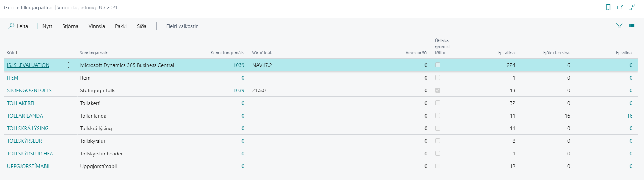Collapse the page using the arrows icon
Screen dimensions: 644x180
coord(632,7)
